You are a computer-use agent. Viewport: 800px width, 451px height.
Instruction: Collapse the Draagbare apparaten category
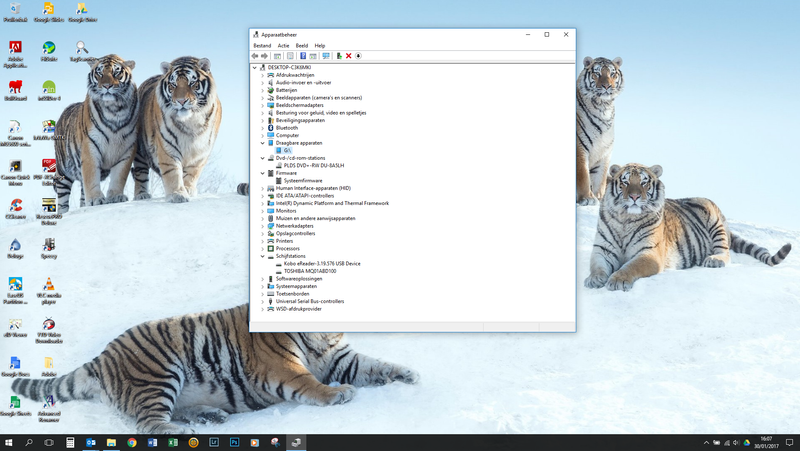263,143
